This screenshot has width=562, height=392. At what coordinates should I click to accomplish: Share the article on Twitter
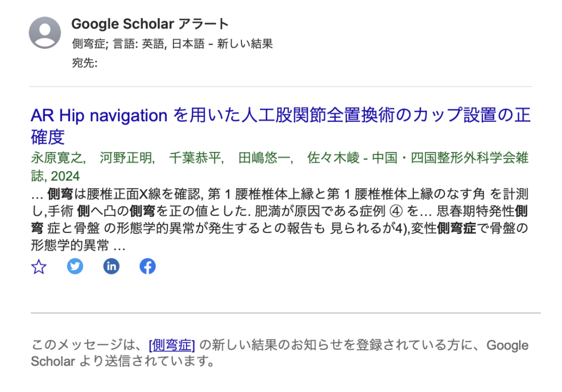75,266
